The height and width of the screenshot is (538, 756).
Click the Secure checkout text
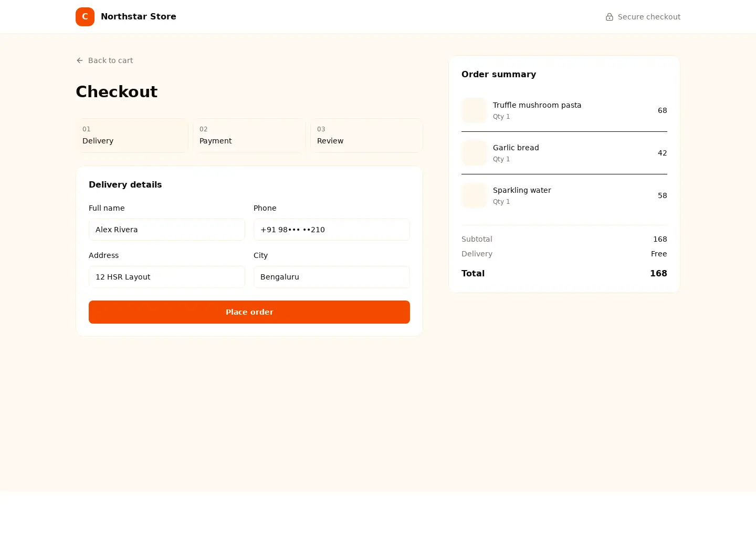[x=649, y=17]
